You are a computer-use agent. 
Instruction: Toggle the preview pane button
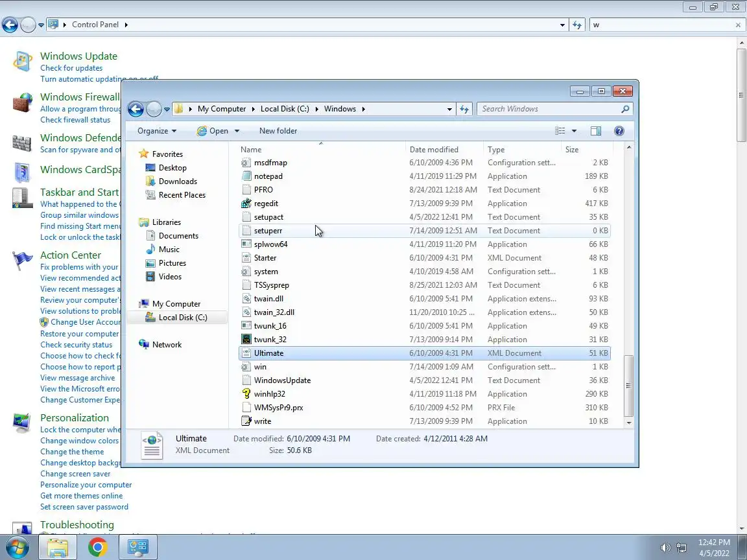596,131
